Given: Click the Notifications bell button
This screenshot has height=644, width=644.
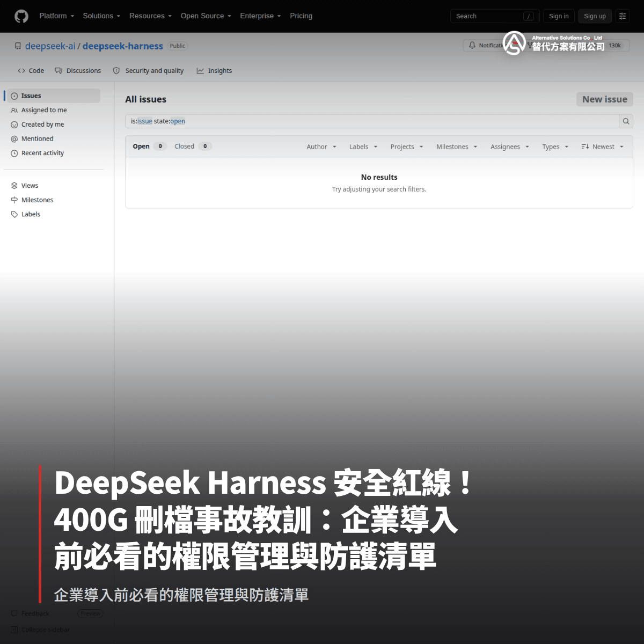Looking at the screenshot, I should pyautogui.click(x=486, y=46).
